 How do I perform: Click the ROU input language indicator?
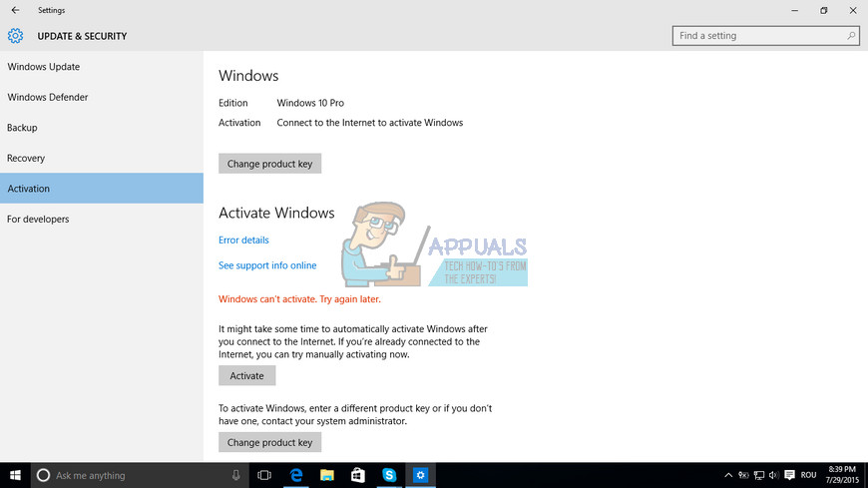[x=808, y=475]
